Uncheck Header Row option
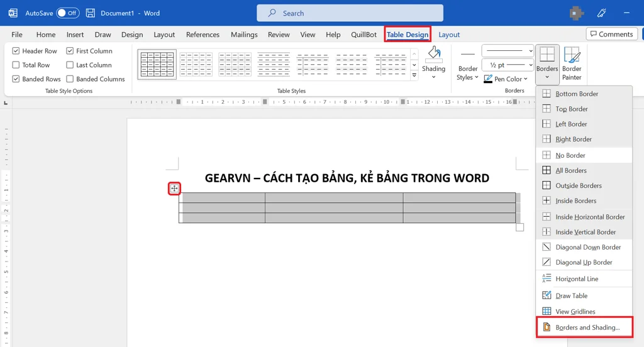Image resolution: width=644 pixels, height=347 pixels. pos(16,51)
